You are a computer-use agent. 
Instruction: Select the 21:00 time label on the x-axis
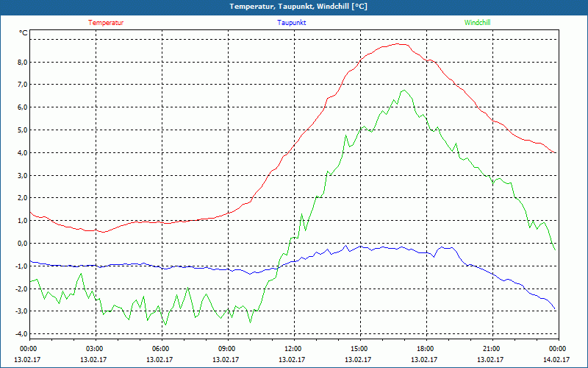tap(491, 349)
